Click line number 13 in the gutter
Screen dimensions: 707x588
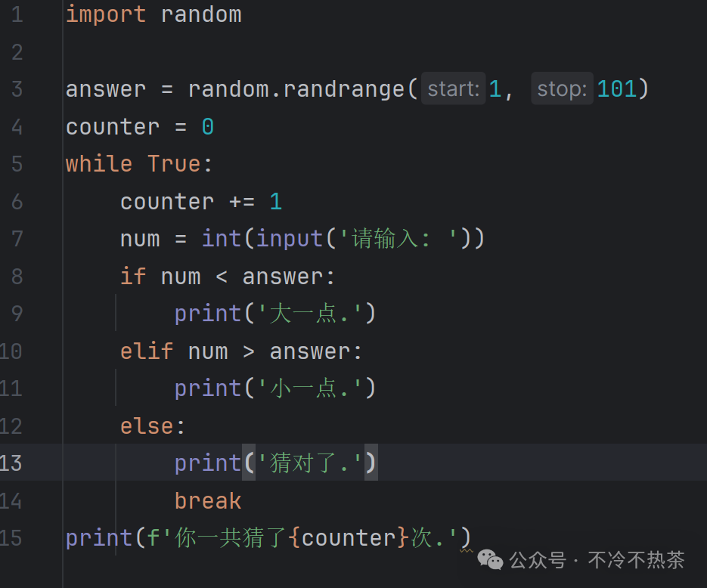[x=11, y=463]
